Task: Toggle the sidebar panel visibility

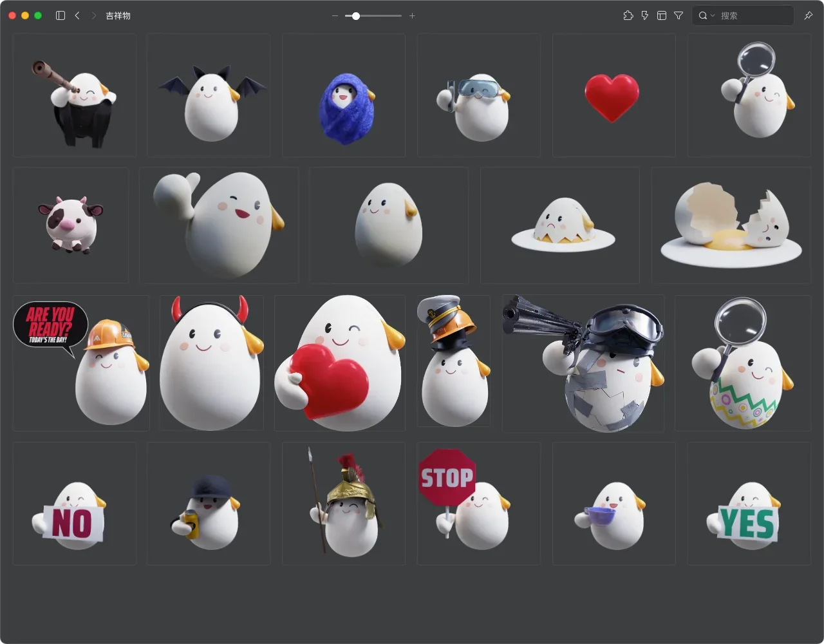Action: pyautogui.click(x=61, y=15)
